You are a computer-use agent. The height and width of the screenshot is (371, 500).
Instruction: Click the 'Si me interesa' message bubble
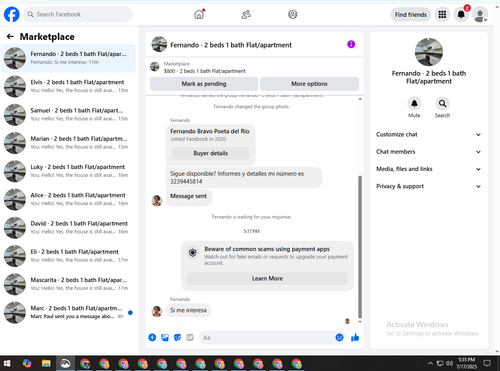pos(188,310)
